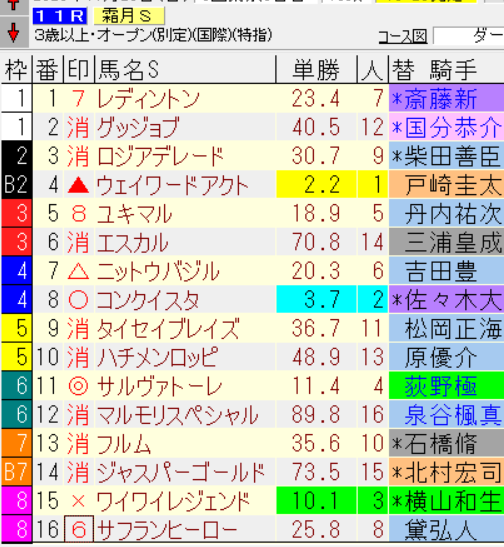Click the B7 orange bracket cell

click(16, 472)
